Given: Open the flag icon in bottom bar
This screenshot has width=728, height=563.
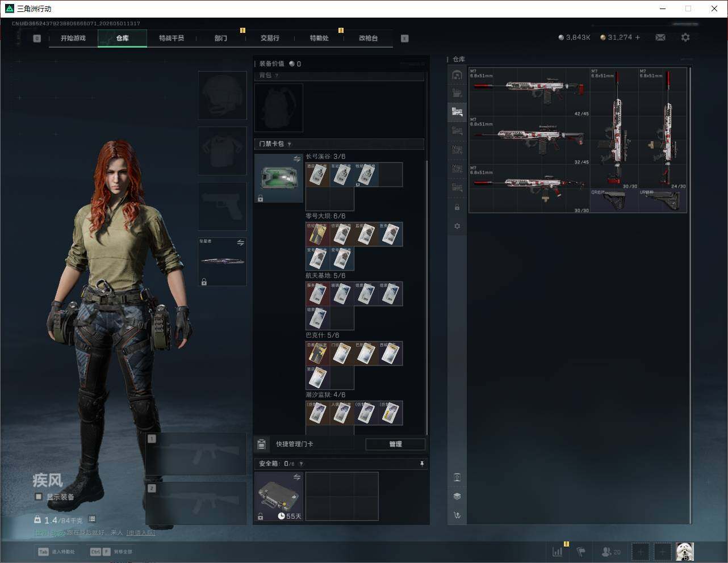Looking at the screenshot, I should tap(581, 551).
